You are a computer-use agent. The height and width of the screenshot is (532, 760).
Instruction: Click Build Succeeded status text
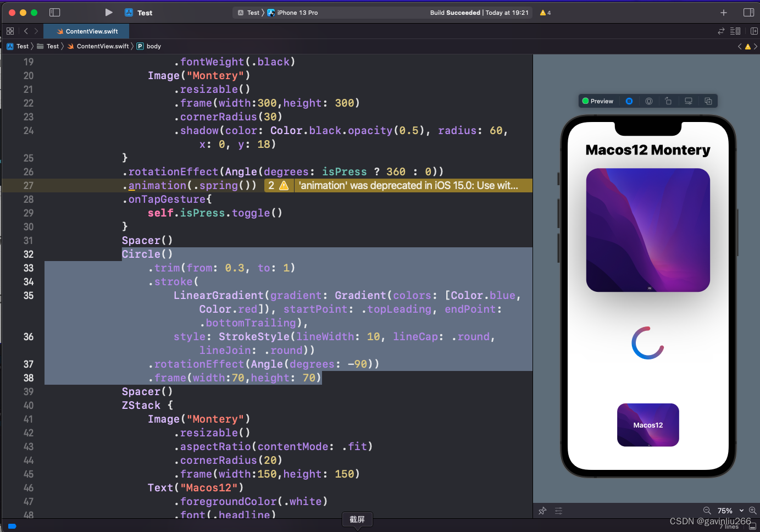click(x=455, y=13)
